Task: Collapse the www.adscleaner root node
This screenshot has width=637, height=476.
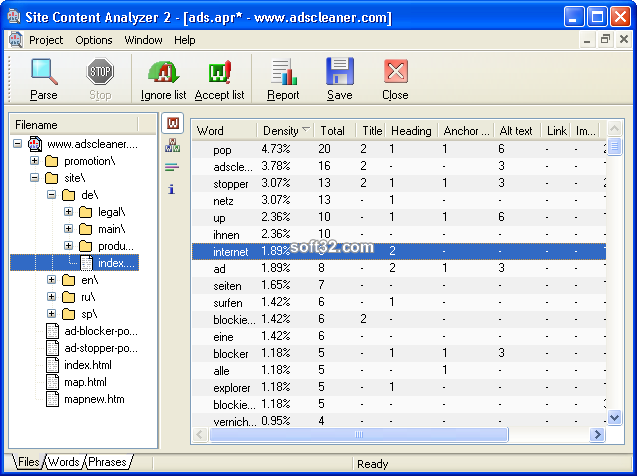Action: coord(17,144)
